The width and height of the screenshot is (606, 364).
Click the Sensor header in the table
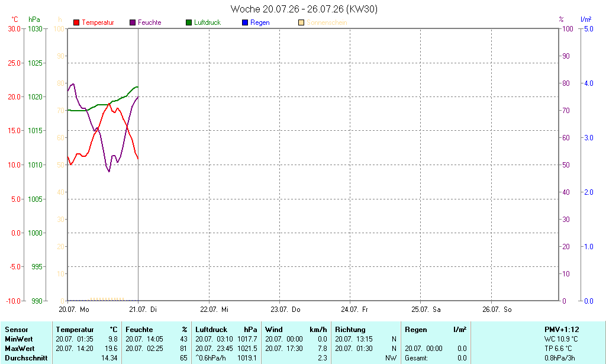click(16, 330)
